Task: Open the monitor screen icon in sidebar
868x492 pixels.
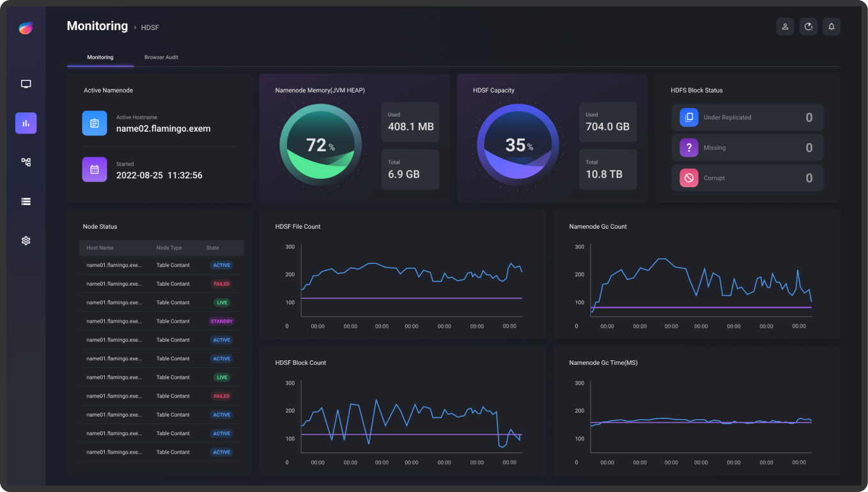Action: point(26,84)
